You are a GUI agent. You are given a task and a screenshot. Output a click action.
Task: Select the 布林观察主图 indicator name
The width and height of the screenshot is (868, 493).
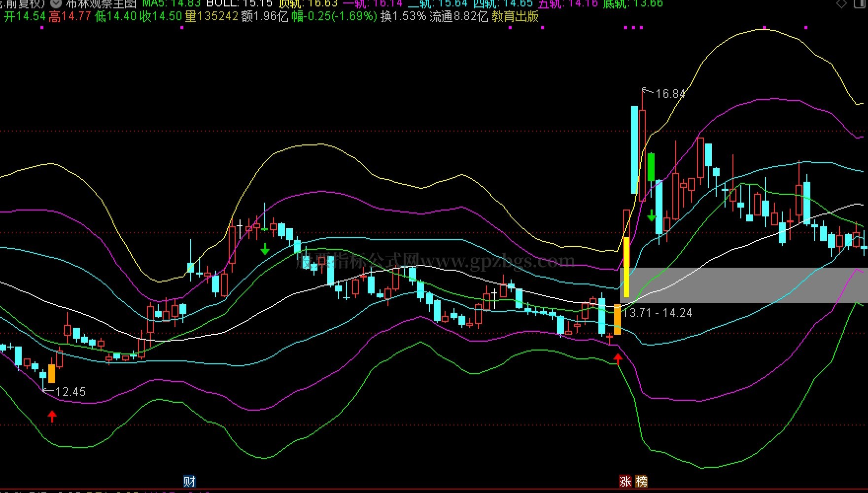coord(101,3)
